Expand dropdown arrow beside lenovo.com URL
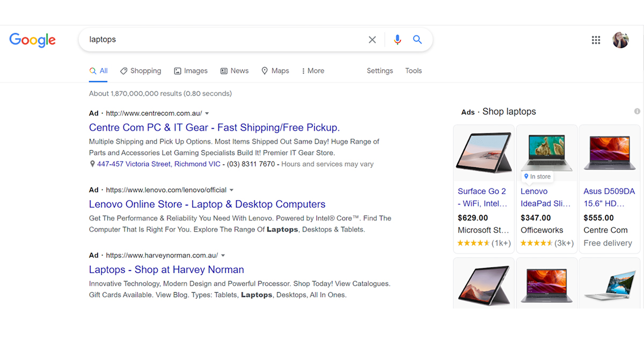This screenshot has height=338, width=644. [x=232, y=190]
